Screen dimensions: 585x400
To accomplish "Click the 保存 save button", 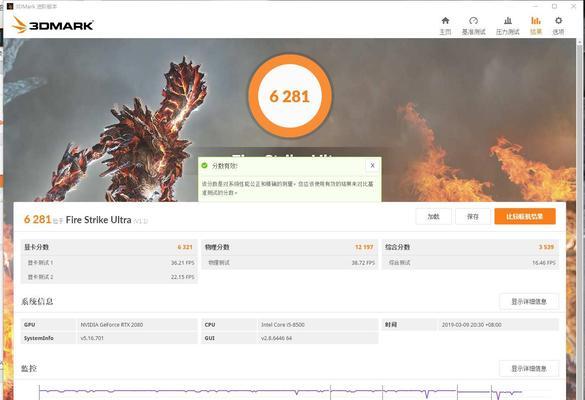I will point(473,216).
